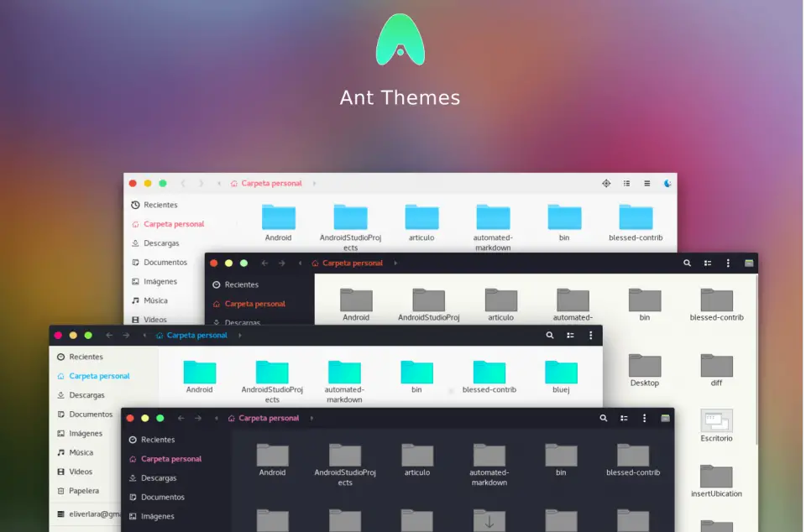Expand the Carpeta personal breadcrumb chevron
This screenshot has height=532, width=806.
[x=312, y=183]
